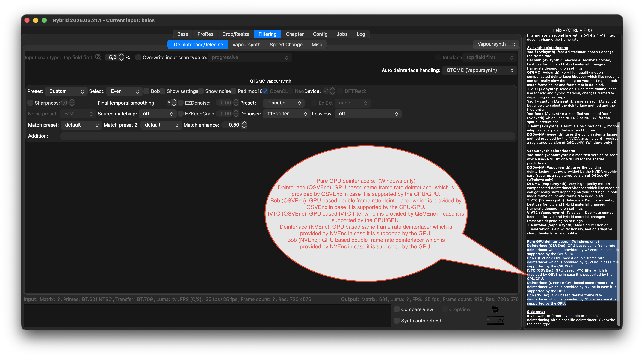
Task: Click the 'Vapoursynth deinterlacers:' heading in help
Action: [x=551, y=151]
